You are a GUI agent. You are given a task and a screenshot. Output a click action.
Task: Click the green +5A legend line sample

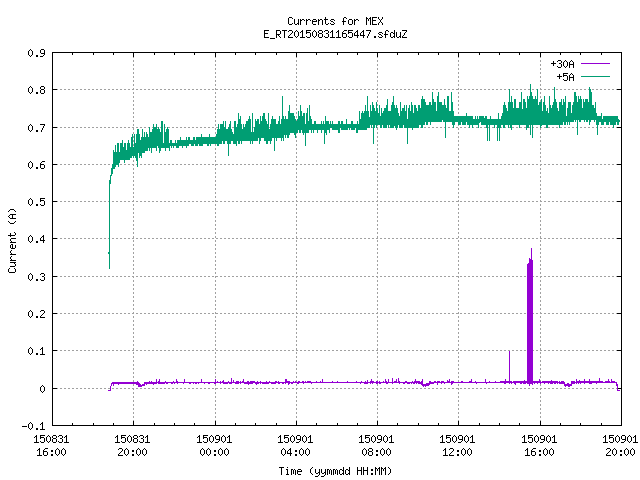[595, 76]
